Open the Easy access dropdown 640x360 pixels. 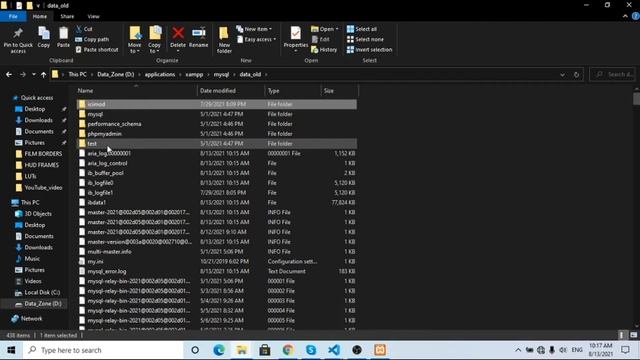pyautogui.click(x=256, y=39)
